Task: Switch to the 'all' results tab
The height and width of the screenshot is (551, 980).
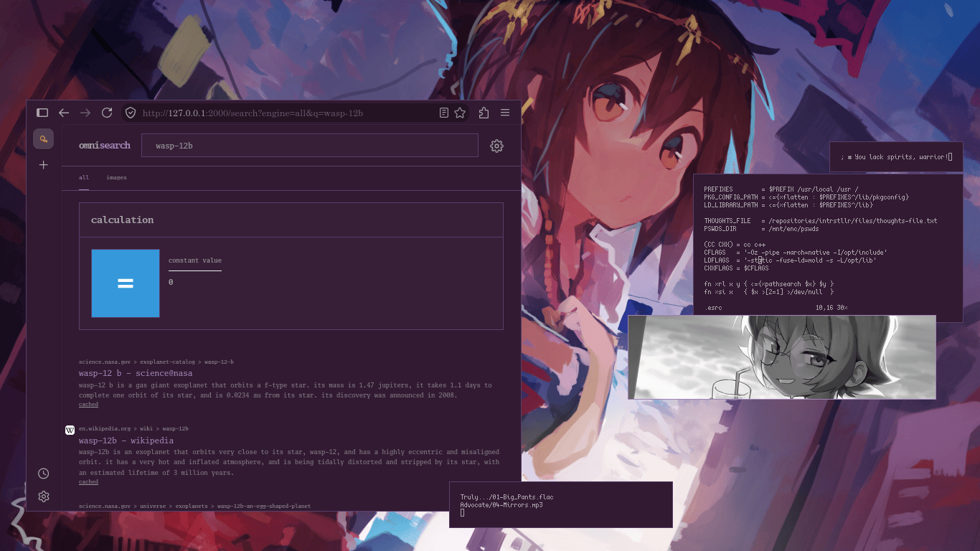Action: 84,177
